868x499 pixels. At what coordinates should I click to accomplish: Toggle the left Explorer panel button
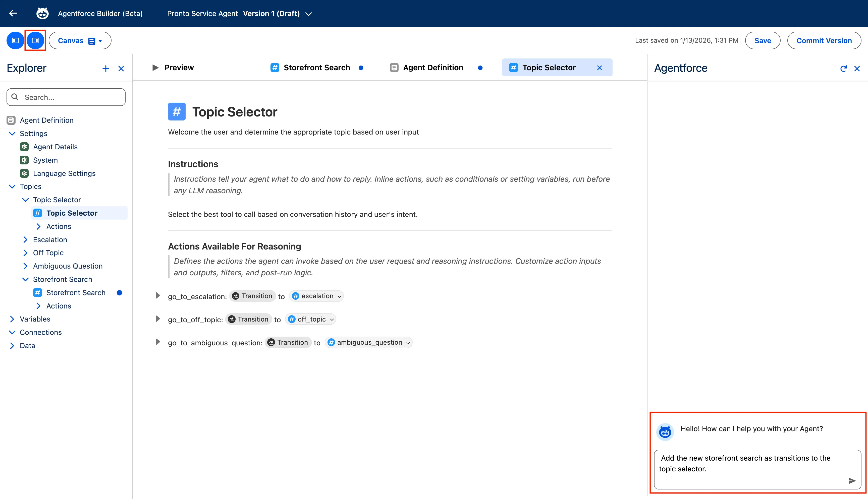click(15, 40)
